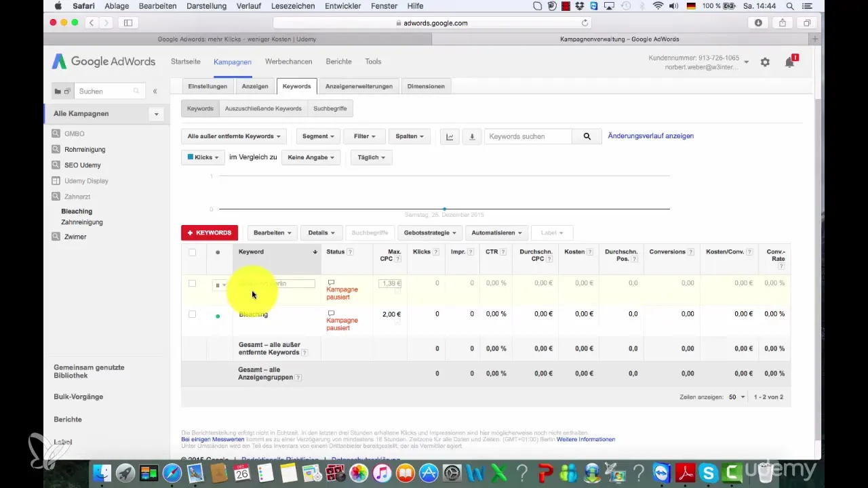Reload the page in address bar
This screenshot has width=868, height=488.
tap(585, 22)
